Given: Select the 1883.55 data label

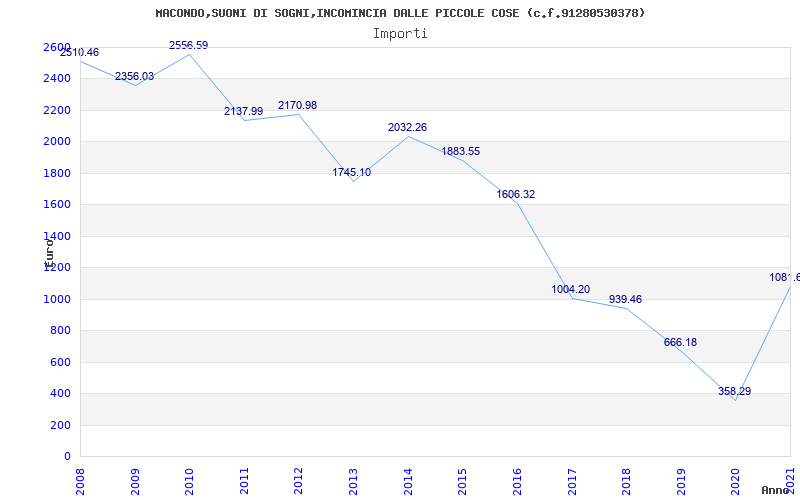Looking at the screenshot, I should (461, 152).
